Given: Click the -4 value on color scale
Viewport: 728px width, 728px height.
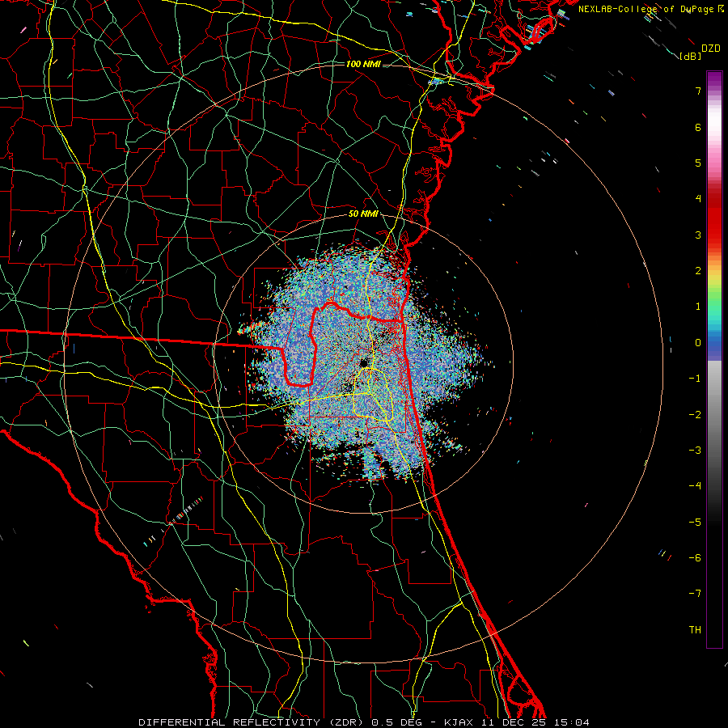Looking at the screenshot, I should pos(695,486).
